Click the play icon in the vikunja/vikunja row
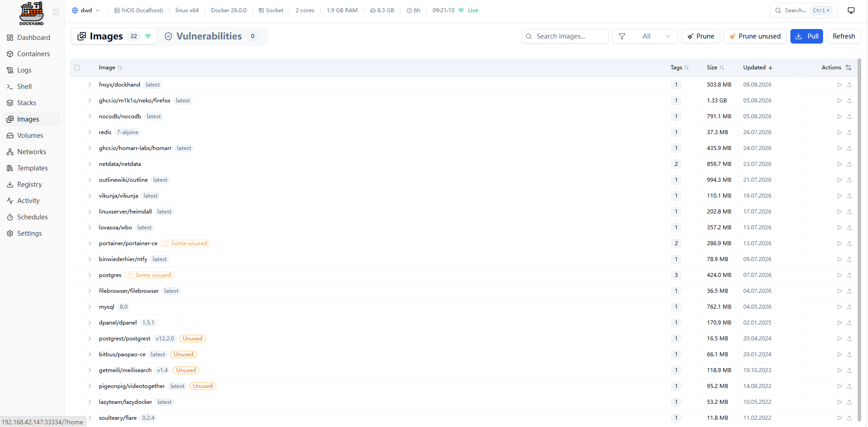The height and width of the screenshot is (427, 868). tap(839, 196)
